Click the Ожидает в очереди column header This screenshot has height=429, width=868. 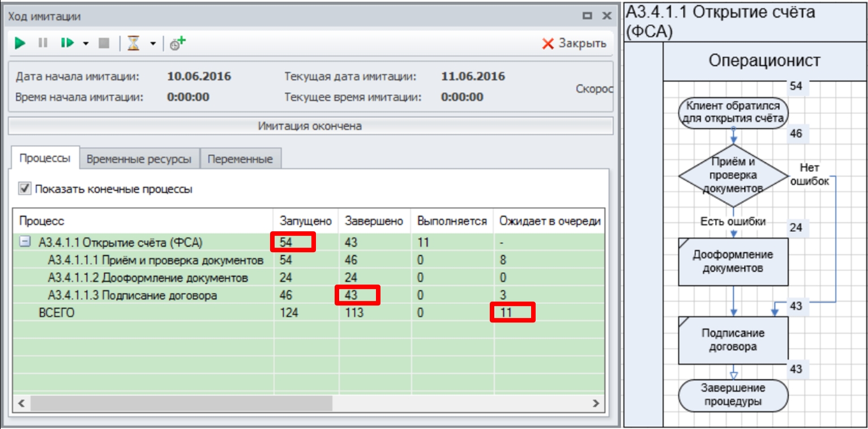coord(549,221)
